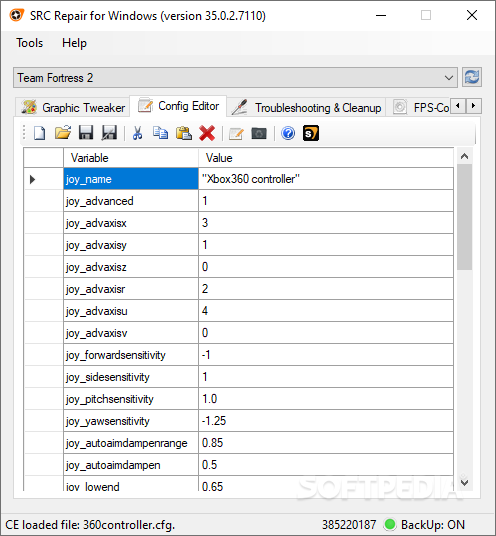This screenshot has height=536, width=496.
Task: Select the joy_advaxisx variable cell
Action: tap(131, 223)
